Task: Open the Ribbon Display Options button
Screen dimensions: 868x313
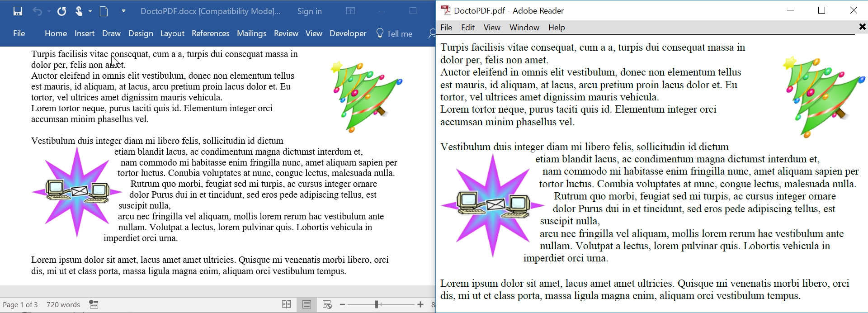Action: tap(351, 11)
